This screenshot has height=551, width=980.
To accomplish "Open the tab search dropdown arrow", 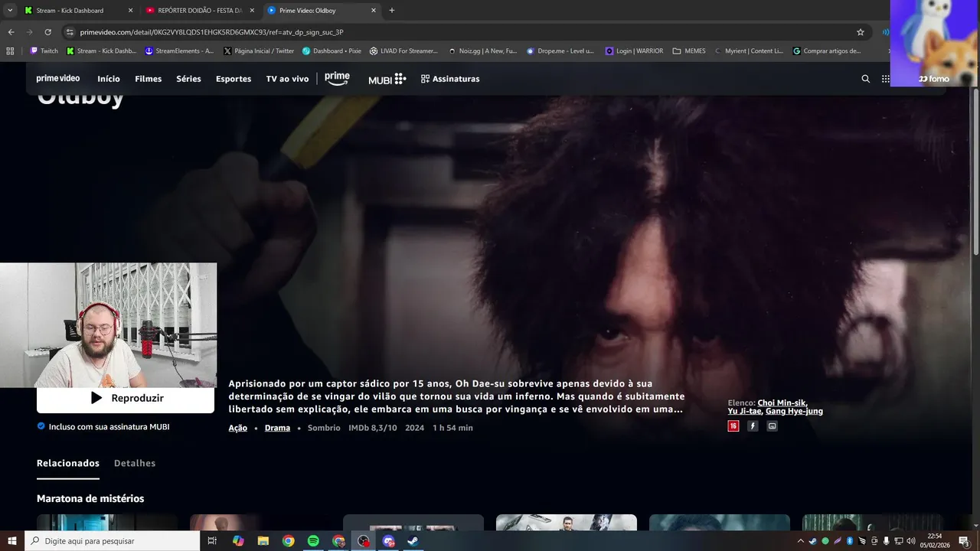I will tap(10, 11).
